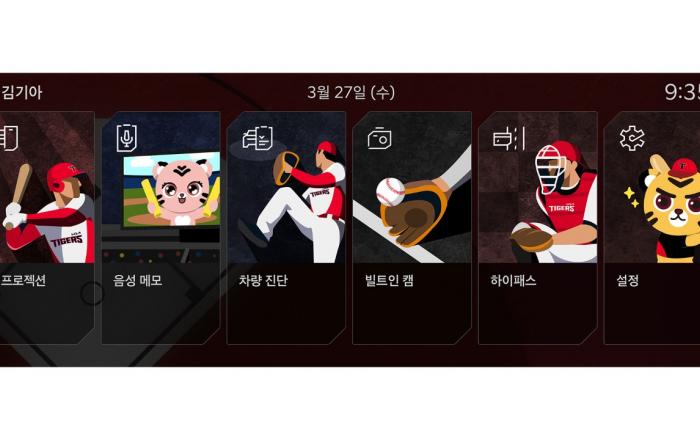Tap the Hi-pass toll card icon
Viewport: 700px width, 440px height.
pyautogui.click(x=508, y=138)
